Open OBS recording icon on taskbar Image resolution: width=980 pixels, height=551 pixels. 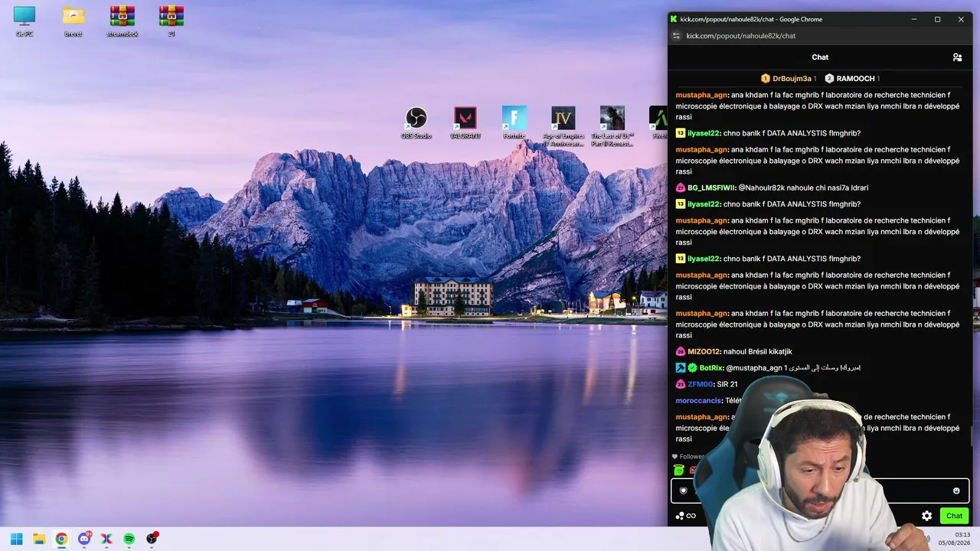pyautogui.click(x=152, y=539)
